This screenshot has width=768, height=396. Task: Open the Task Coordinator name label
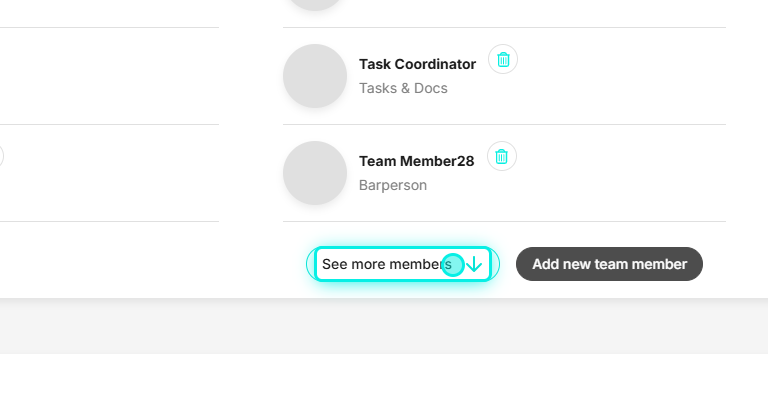417,64
